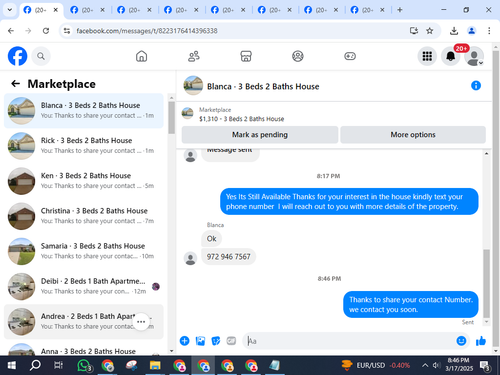Viewport: 500px width, 375px height.
Task: Select Rick 3 Beds 2 Baths conversation
Action: [84, 146]
